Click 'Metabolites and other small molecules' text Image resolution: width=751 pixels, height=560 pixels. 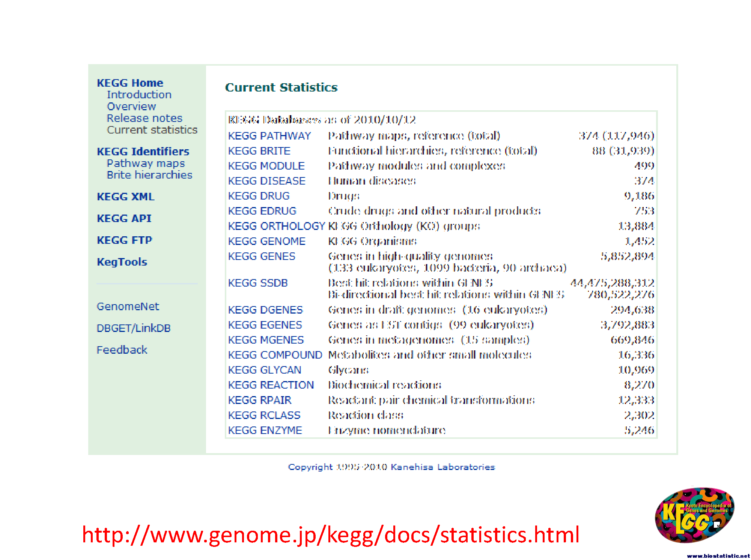[430, 355]
